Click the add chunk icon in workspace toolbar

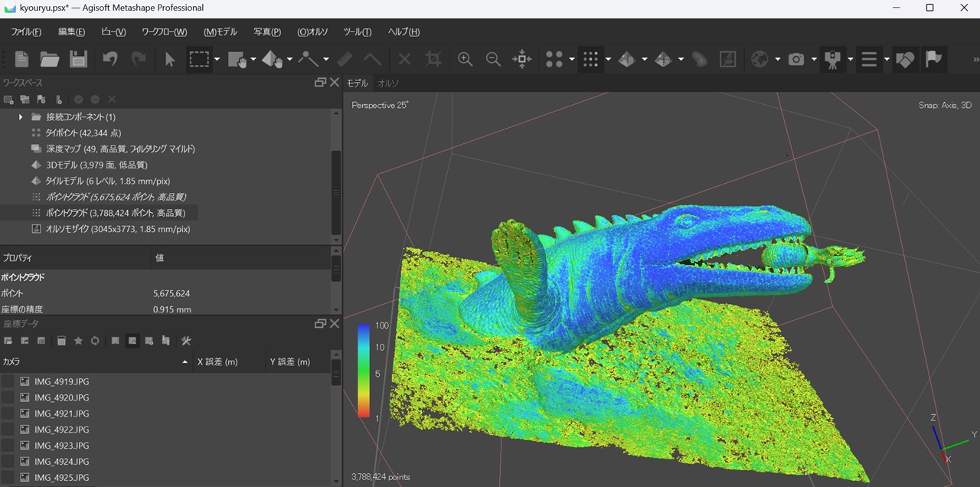(9, 100)
